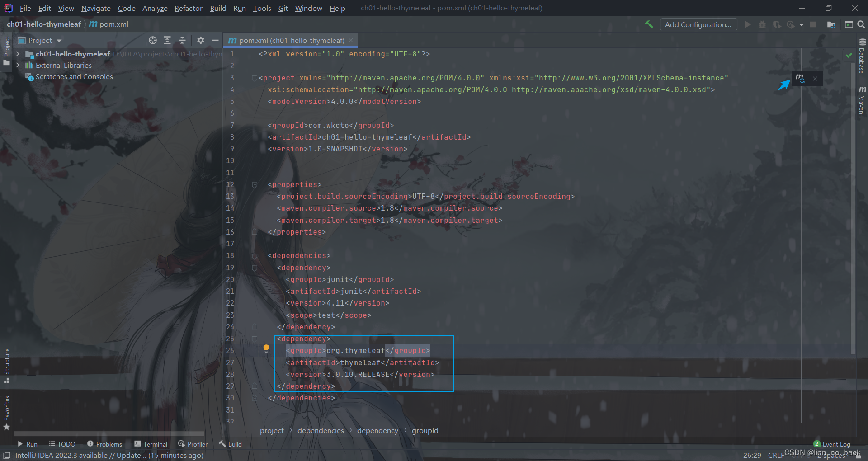The width and height of the screenshot is (868, 461).
Task: Click cursor position 26:29 in status bar
Action: click(752, 455)
